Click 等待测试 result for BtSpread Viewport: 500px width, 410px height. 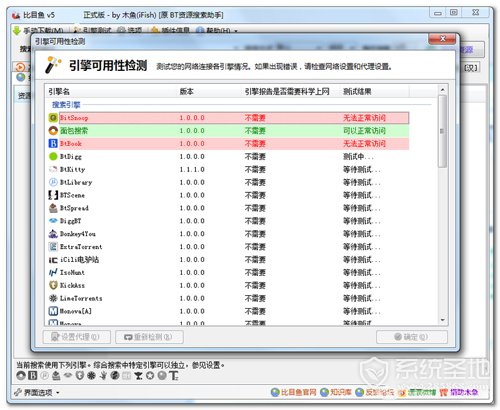click(x=362, y=208)
